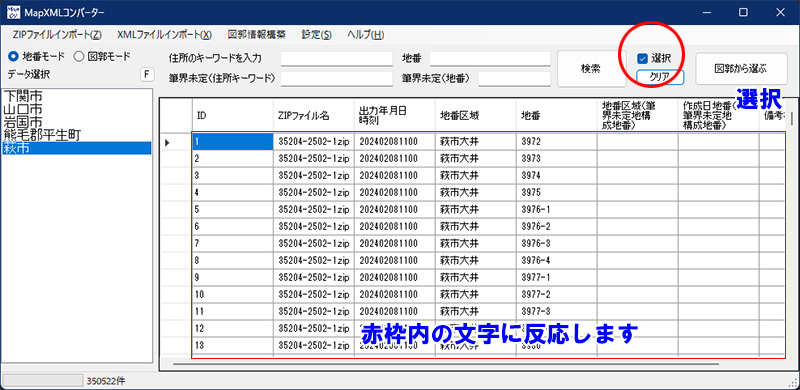This screenshot has height=390, width=800.
Task: Focus the 筆界未定(住所キーワード) field
Action: [337, 79]
